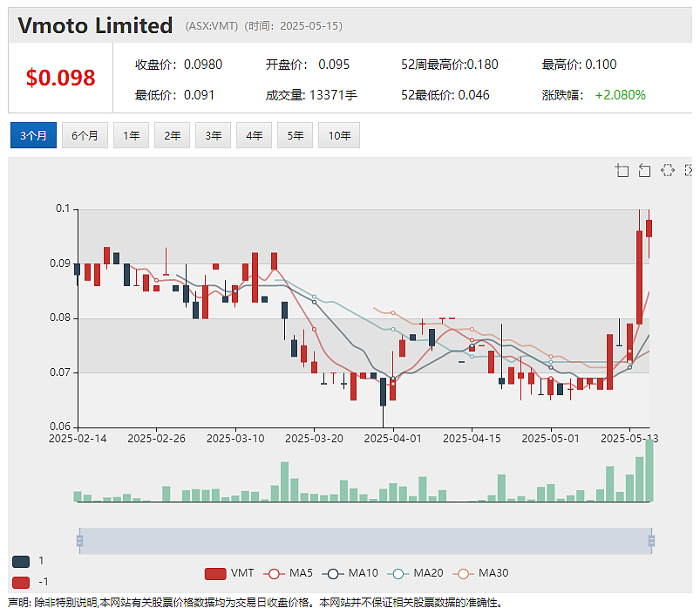Click the (ASX:VMT) ticker label
Image resolution: width=700 pixels, height=615 pixels.
click(x=212, y=26)
